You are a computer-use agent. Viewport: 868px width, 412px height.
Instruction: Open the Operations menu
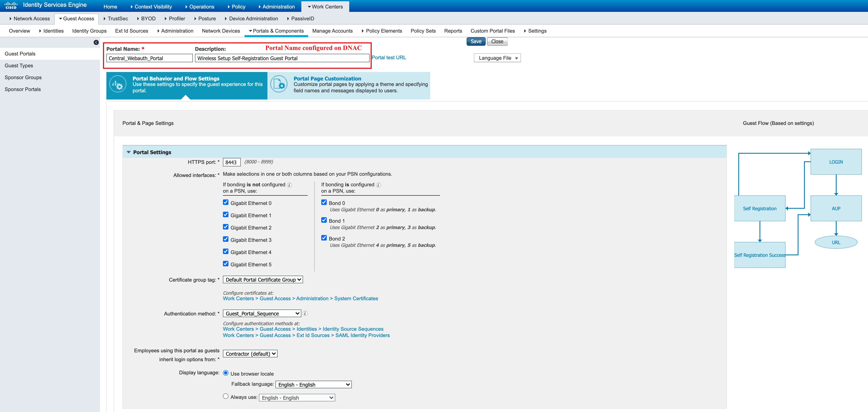click(200, 7)
